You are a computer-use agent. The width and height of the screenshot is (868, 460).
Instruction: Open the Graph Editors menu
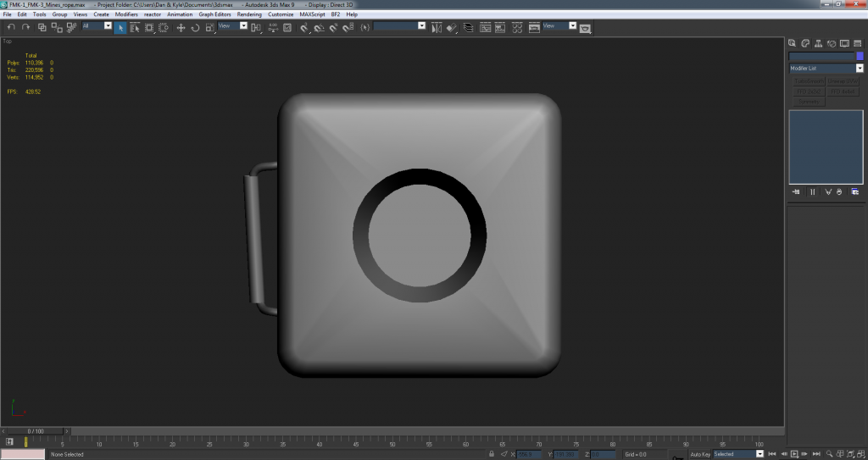pyautogui.click(x=214, y=14)
